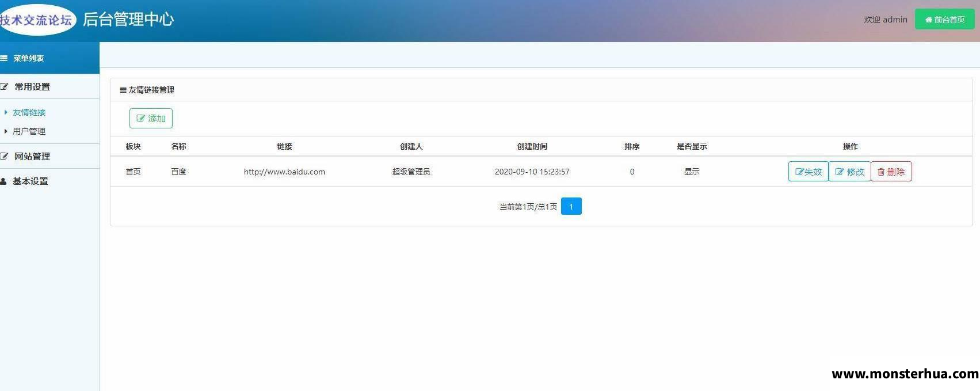Go to 前台首页 front page
This screenshot has height=391, width=980.
944,20
